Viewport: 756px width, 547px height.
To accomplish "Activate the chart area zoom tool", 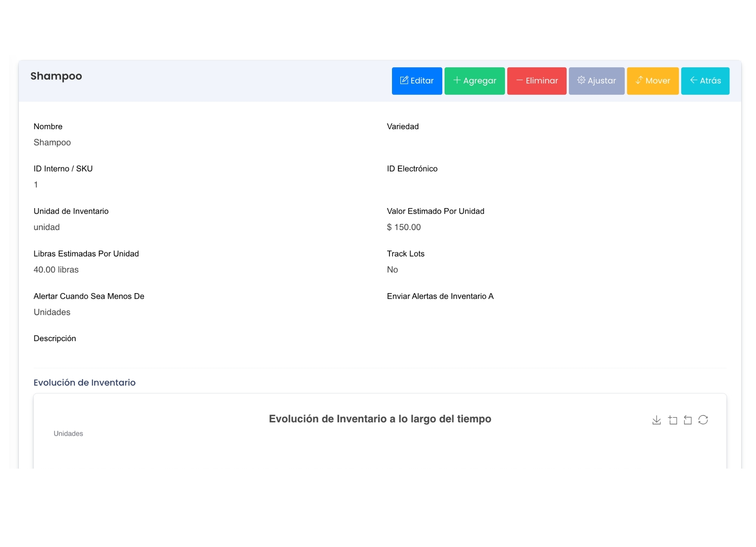I will (672, 420).
